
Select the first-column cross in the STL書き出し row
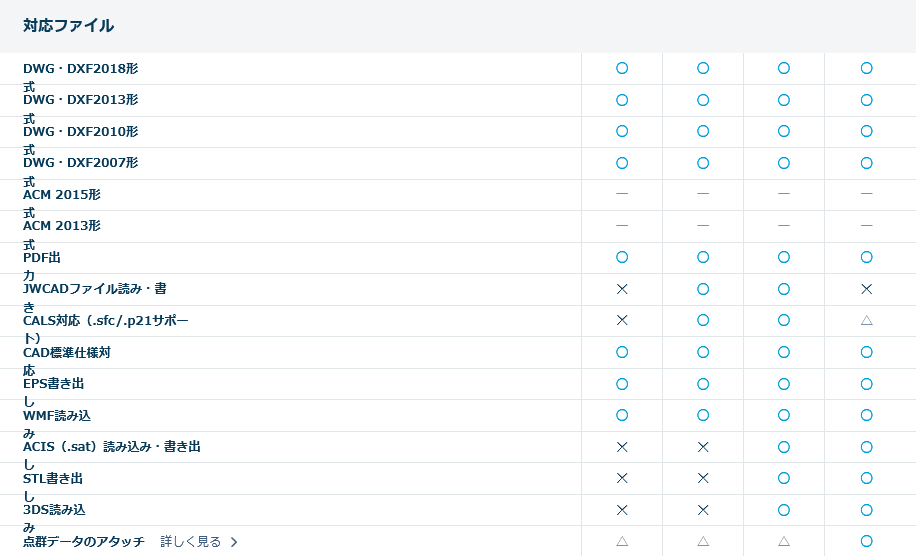(622, 478)
